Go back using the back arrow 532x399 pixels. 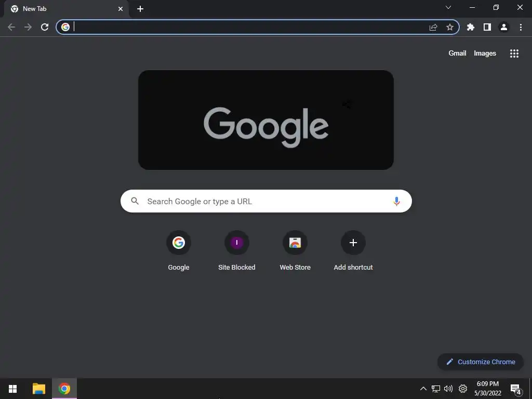click(11, 27)
